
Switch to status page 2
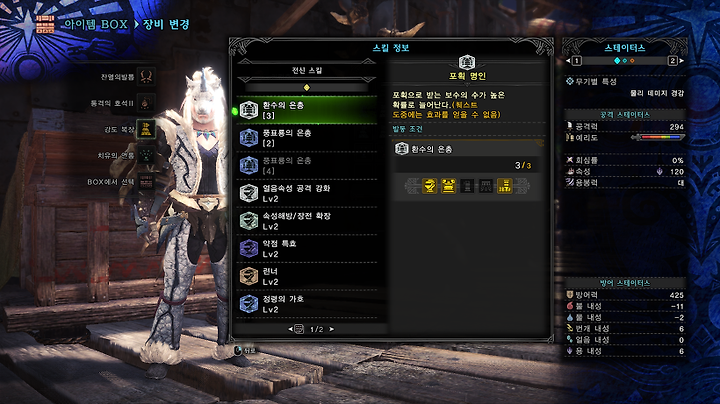(672, 61)
